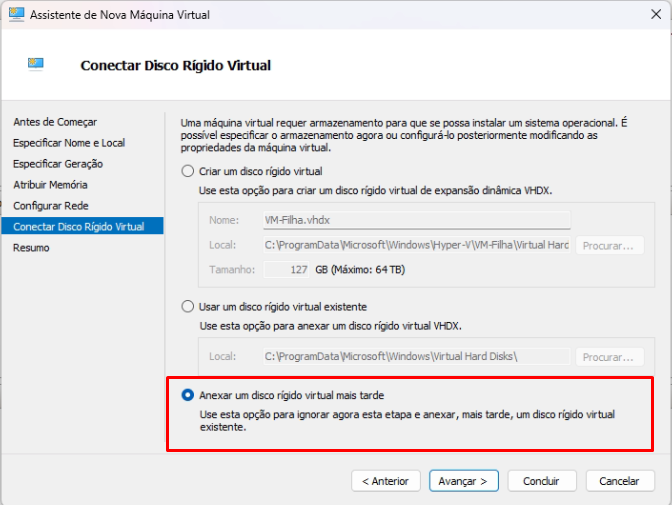Image resolution: width=672 pixels, height=505 pixels.
Task: Close the wizard window
Action: click(x=647, y=15)
